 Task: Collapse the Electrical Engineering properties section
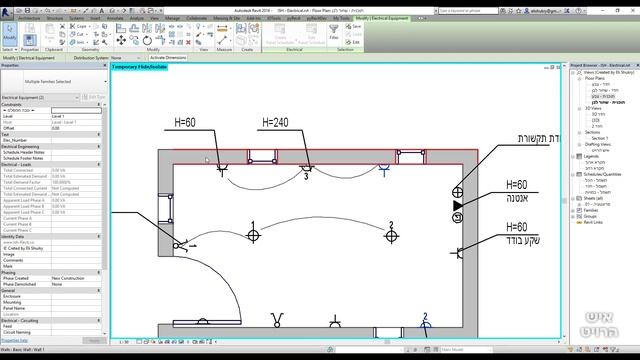[99, 147]
